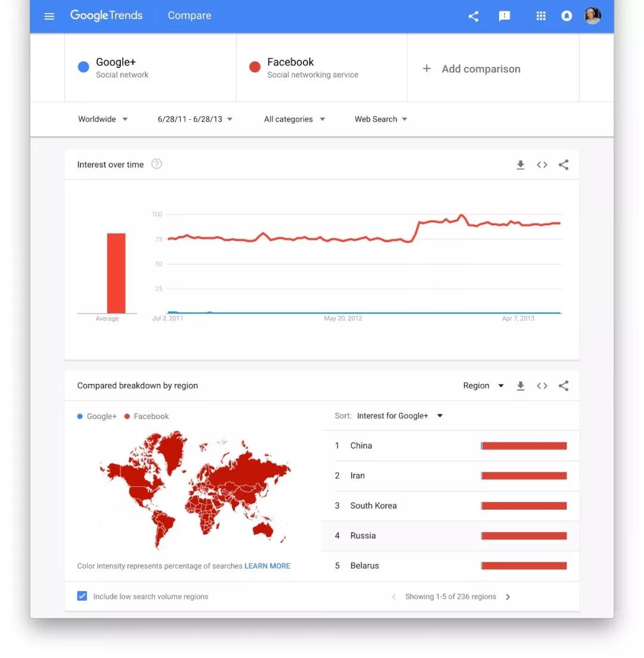
Task: Share the Interest over time chart
Action: (563, 164)
